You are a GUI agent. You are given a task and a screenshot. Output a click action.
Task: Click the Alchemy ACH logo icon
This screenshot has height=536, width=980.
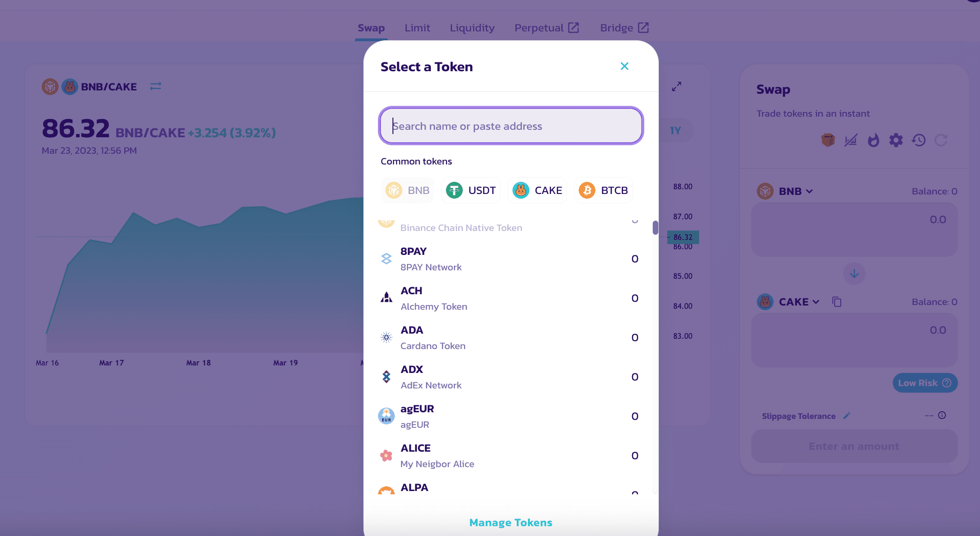click(x=386, y=298)
